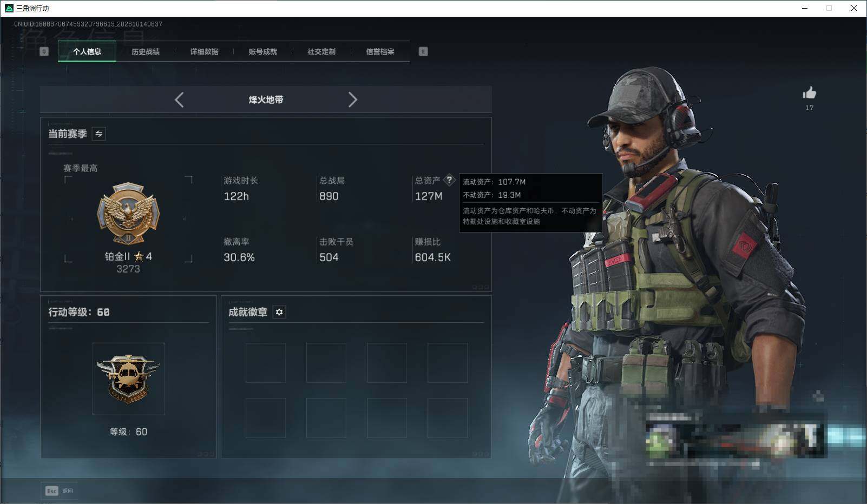Click the 赛季最高 label
The height and width of the screenshot is (504, 867).
pyautogui.click(x=81, y=168)
